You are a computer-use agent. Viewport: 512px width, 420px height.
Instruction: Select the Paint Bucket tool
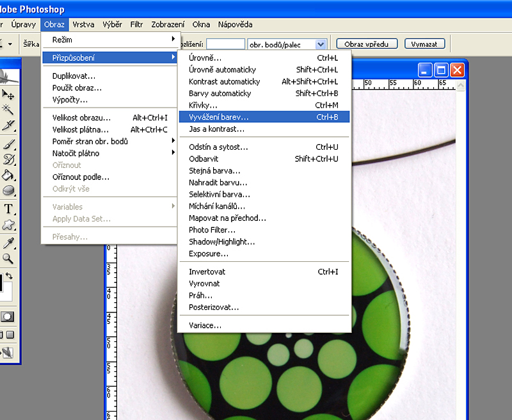point(8,175)
